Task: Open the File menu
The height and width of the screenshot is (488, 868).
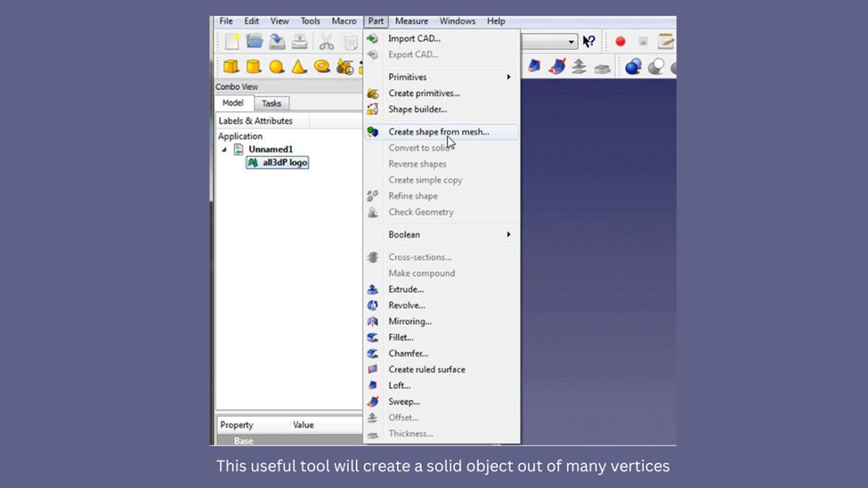Action: [x=226, y=21]
